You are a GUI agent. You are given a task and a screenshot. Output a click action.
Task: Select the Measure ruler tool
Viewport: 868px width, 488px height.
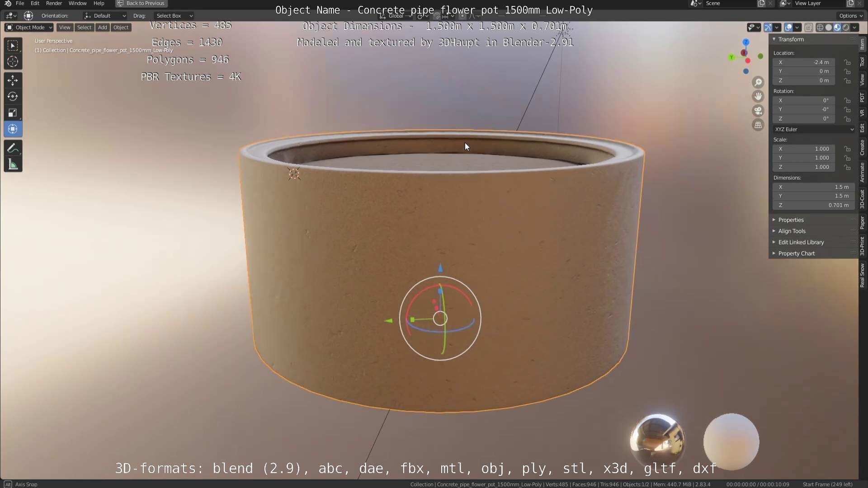[13, 165]
